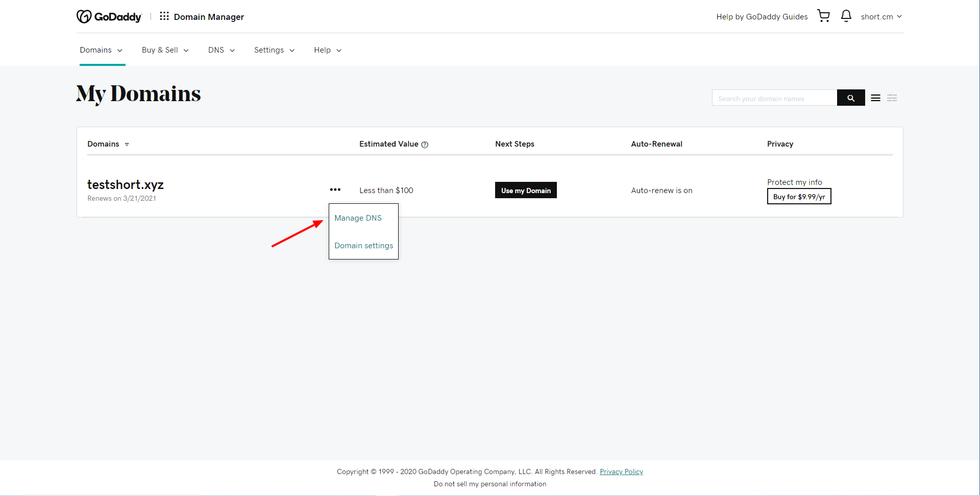Open the Help navigation dropdown
Screen dimensions: 980x496
(x=328, y=50)
